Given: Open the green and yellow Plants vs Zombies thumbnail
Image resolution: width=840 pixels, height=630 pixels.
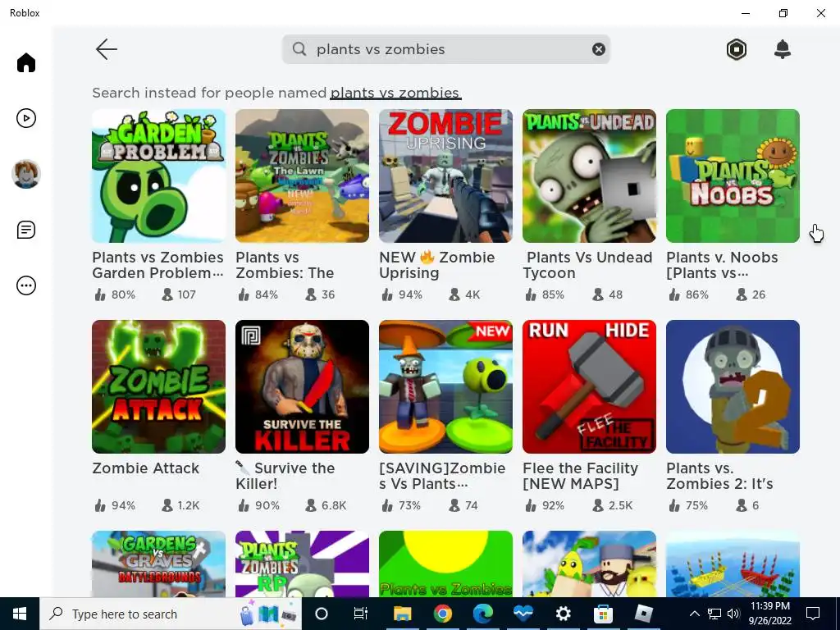Looking at the screenshot, I should [x=445, y=564].
